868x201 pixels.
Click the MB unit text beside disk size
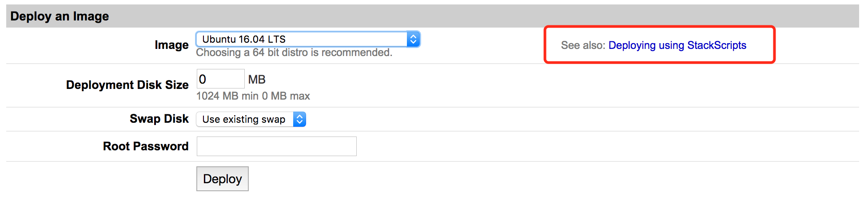point(257,80)
